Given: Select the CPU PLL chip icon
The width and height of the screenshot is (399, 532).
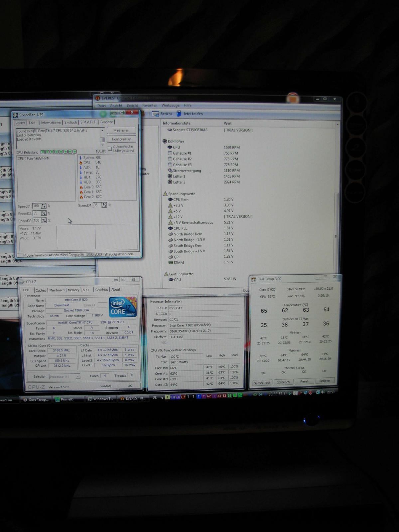Looking at the screenshot, I should pos(170,228).
